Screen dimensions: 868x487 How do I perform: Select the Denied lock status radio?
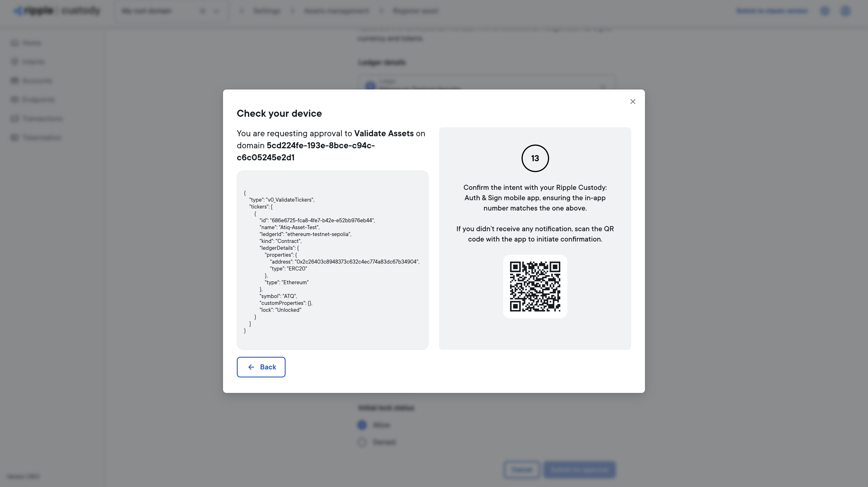(x=362, y=442)
